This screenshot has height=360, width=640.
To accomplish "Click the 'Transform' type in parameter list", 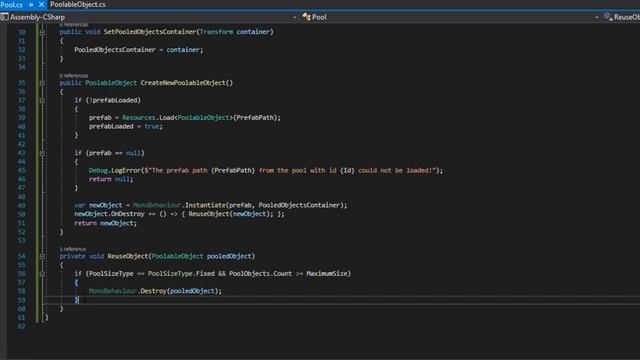I will [216, 32].
